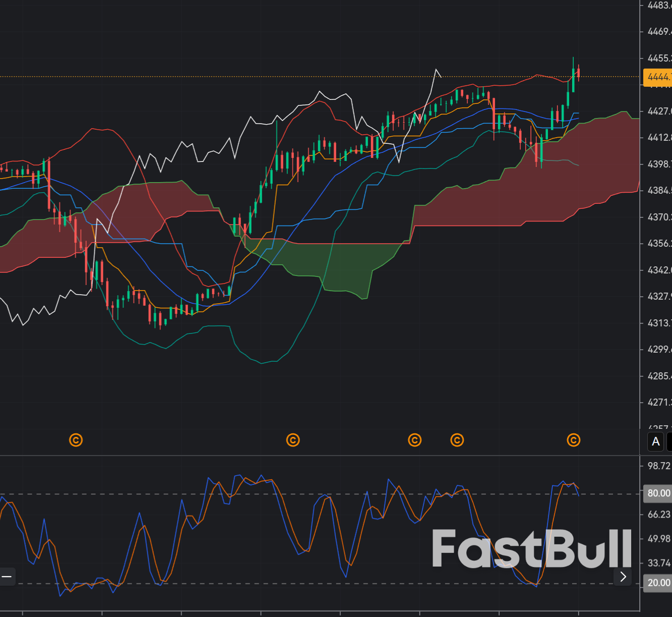Viewport: 672px width, 617px height.
Task: Select the copyright mark under the first indicator
Action: pos(76,440)
